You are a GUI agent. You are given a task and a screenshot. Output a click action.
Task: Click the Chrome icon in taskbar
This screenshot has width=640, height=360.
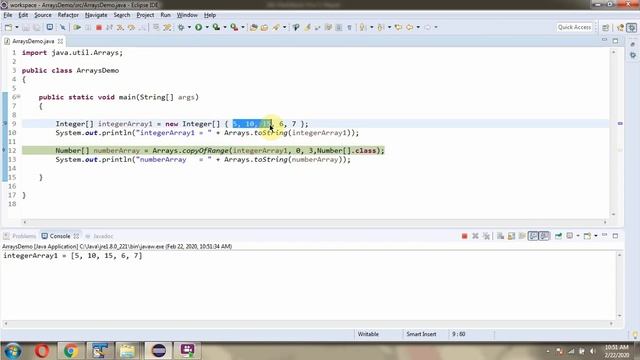71,351
